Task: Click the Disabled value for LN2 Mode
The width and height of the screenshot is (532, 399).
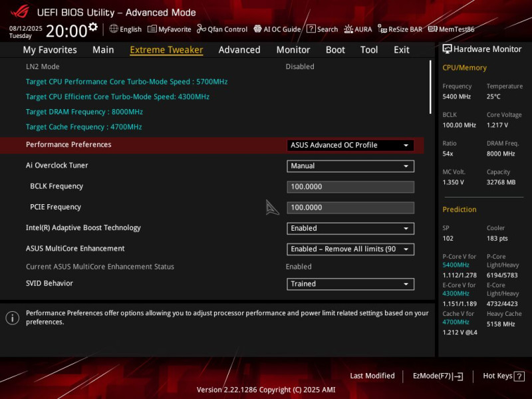Action: click(x=300, y=66)
